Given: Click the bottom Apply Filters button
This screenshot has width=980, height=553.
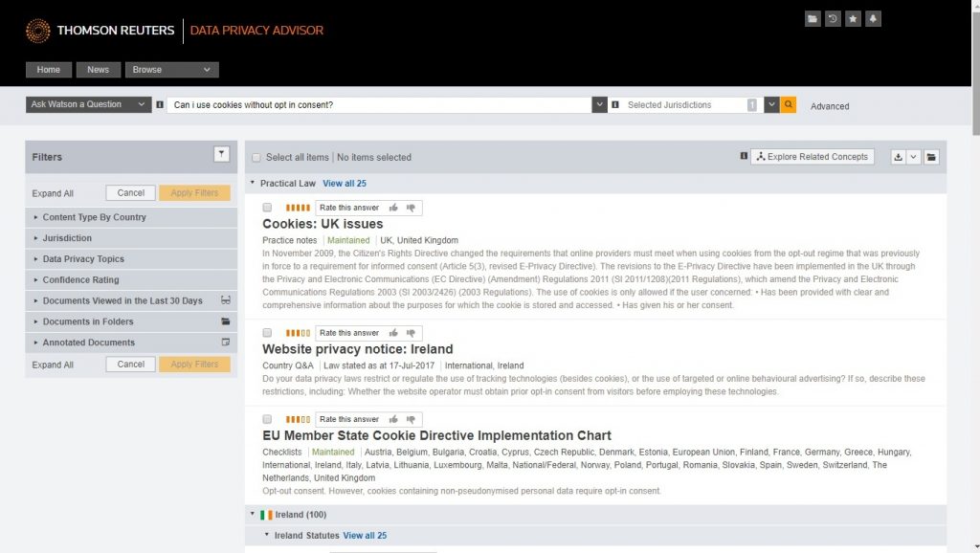Looking at the screenshot, I should click(194, 365).
